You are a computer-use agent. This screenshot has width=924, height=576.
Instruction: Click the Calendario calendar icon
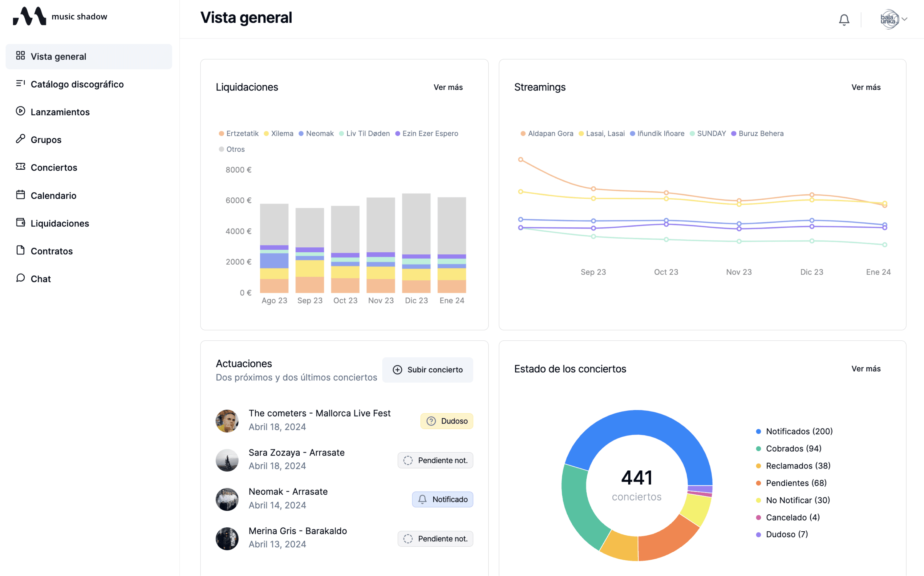21,195
